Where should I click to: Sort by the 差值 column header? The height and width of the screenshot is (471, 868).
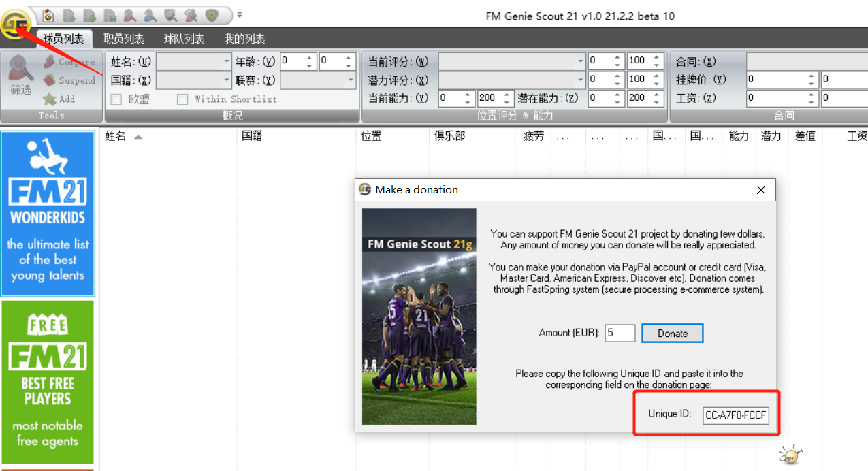(x=805, y=136)
